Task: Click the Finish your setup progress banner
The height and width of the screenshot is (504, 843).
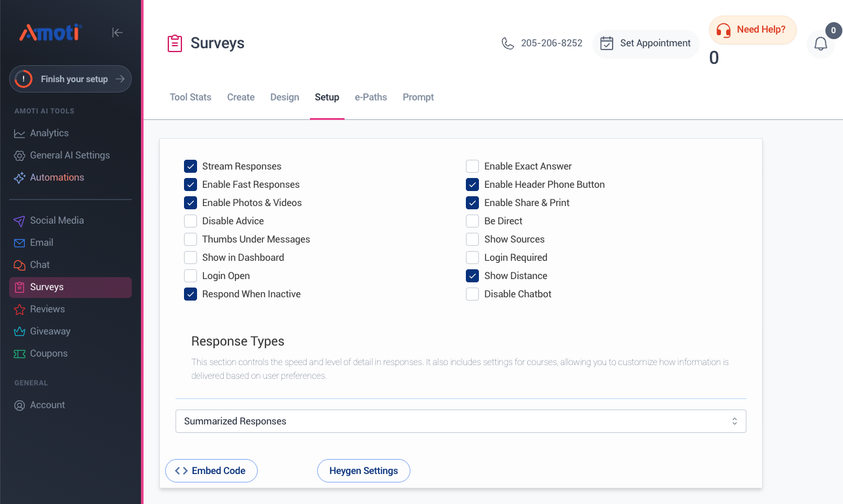Action: point(70,79)
